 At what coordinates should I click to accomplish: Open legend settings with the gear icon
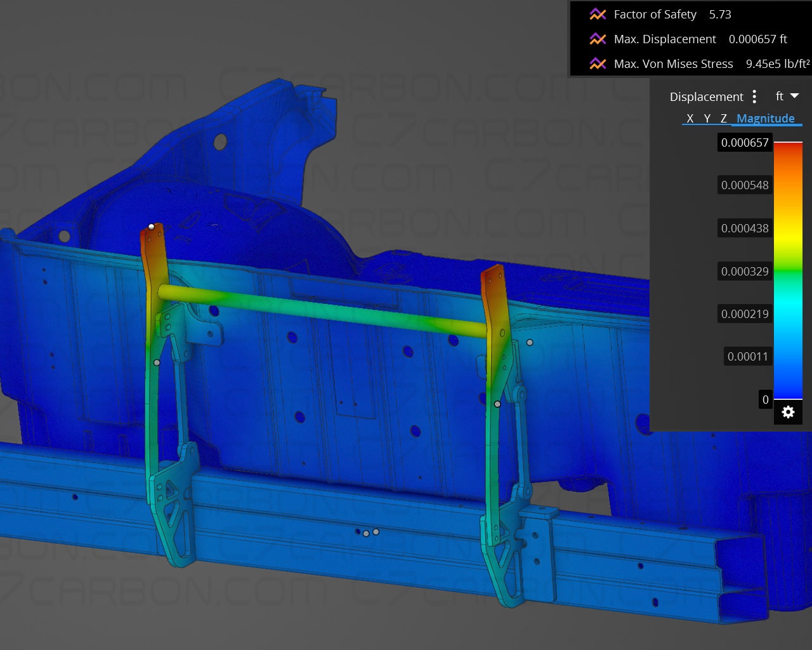point(788,412)
